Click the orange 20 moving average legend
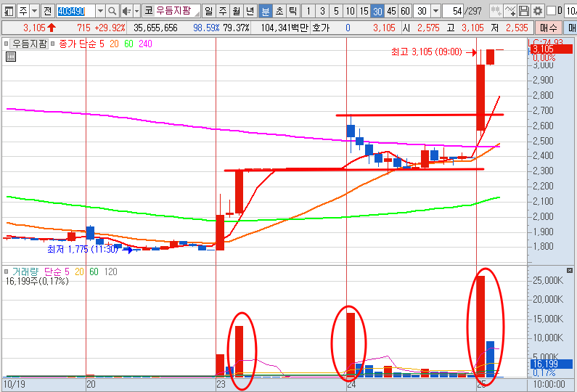 click(114, 44)
